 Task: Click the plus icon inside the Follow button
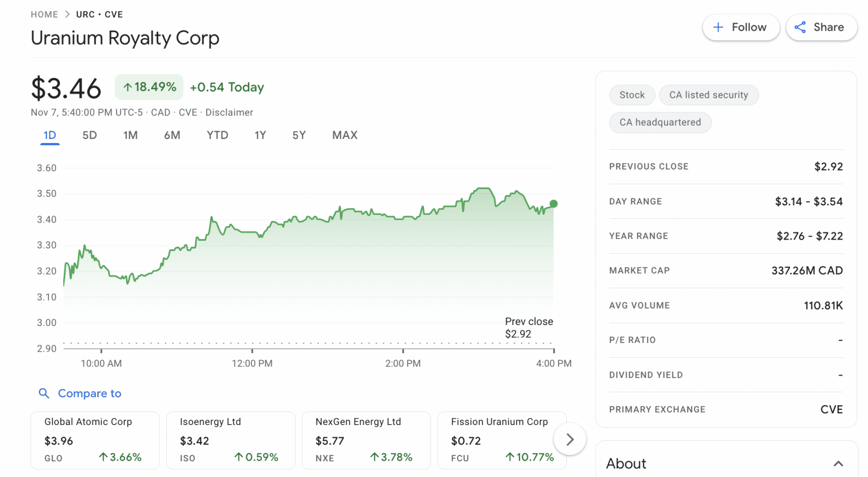[x=718, y=27]
